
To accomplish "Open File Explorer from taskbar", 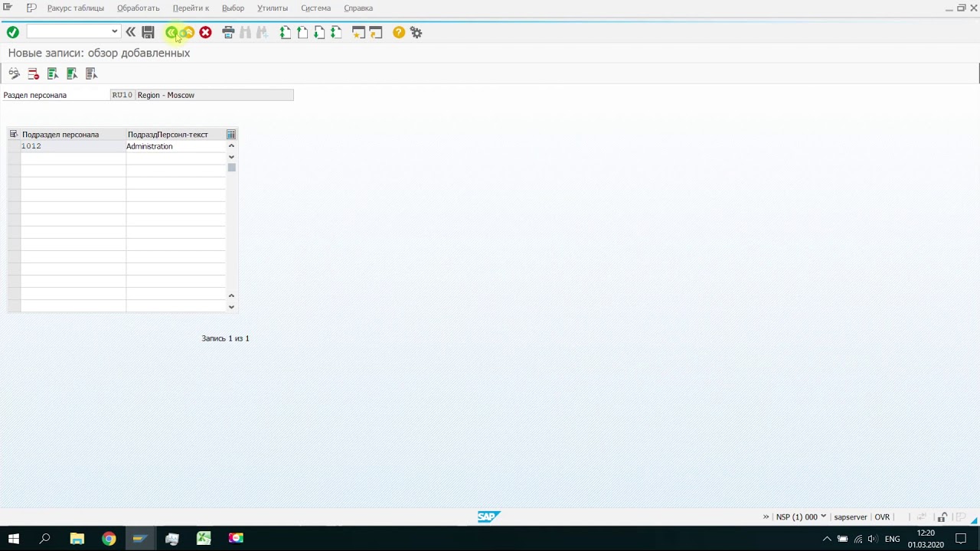I will point(77,539).
